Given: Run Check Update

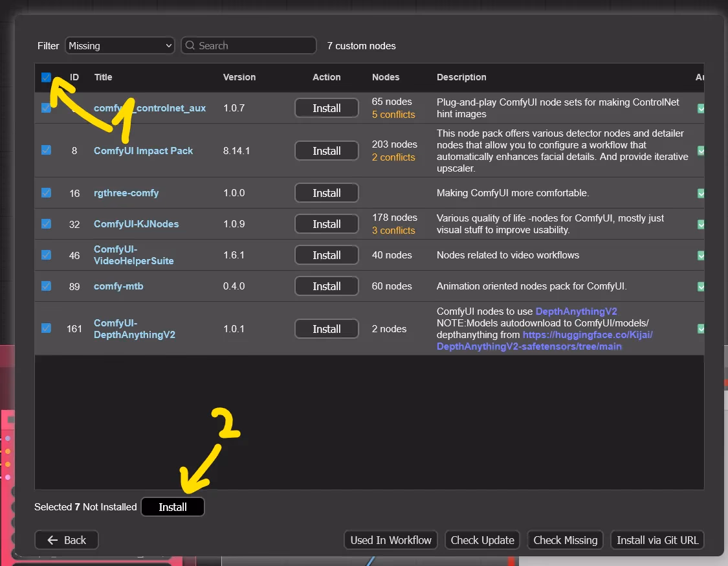Looking at the screenshot, I should pos(482,539).
